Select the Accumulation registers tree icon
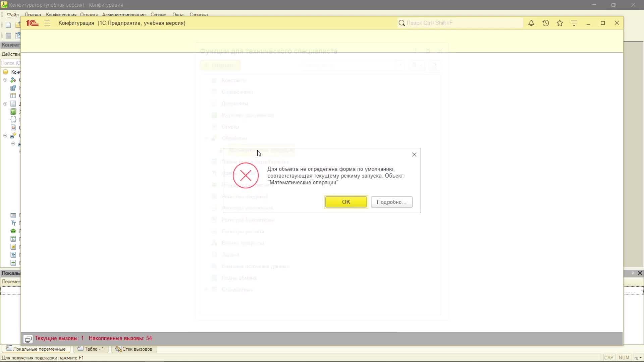Screen dimensions: 644x362 tap(13, 247)
